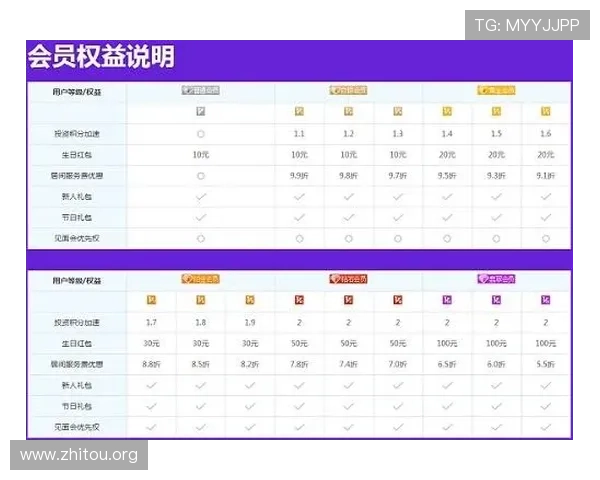
Task: Select the level icon in the 1.9 column
Action: tap(250, 300)
